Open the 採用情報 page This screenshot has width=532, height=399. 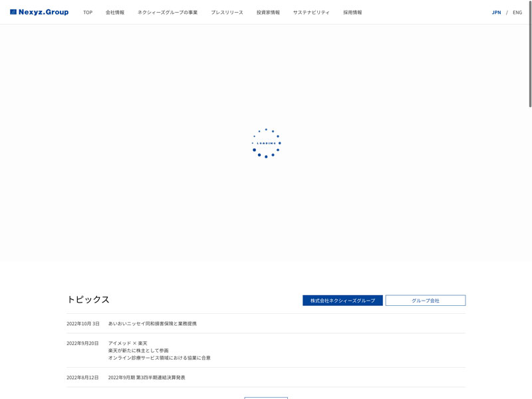pyautogui.click(x=352, y=13)
